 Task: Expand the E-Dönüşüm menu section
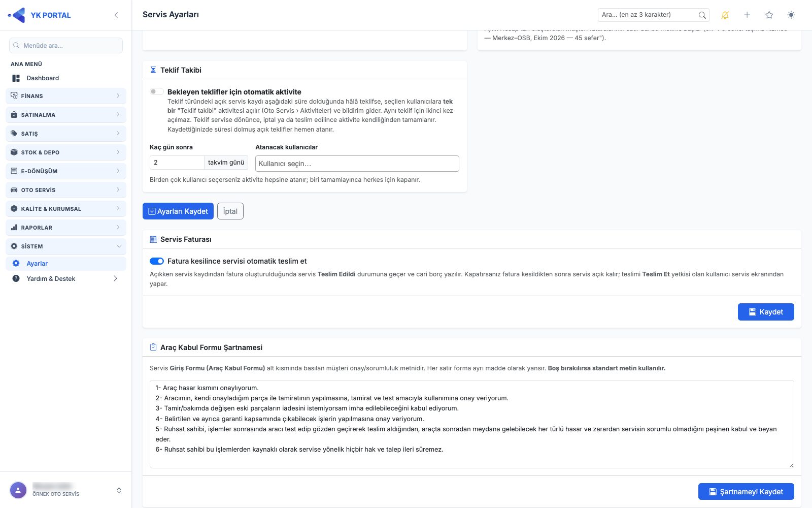pyautogui.click(x=66, y=171)
